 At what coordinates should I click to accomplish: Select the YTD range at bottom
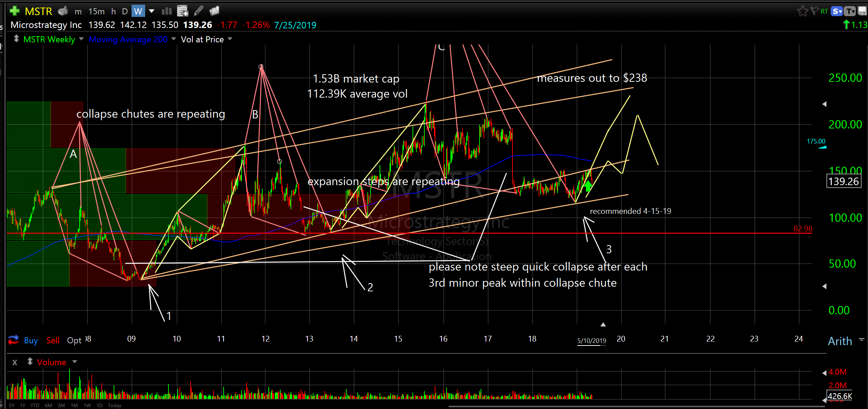pyautogui.click(x=35, y=405)
